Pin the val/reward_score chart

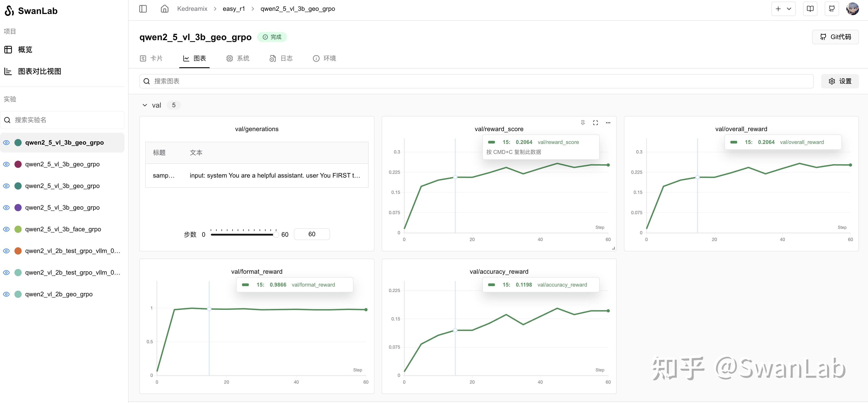(583, 123)
